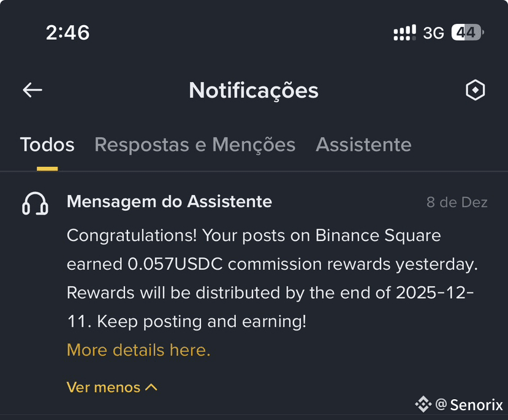Tap the cellular signal bars icon

point(404,32)
